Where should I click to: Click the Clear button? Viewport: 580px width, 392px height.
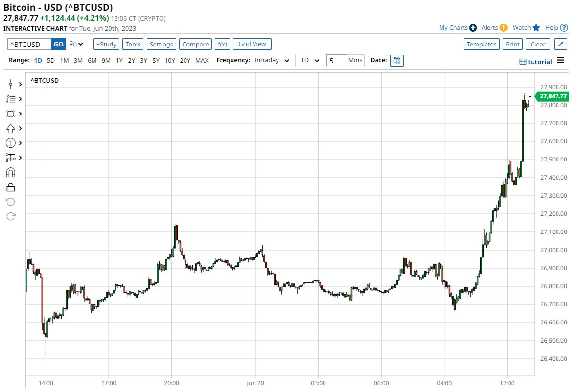point(538,44)
